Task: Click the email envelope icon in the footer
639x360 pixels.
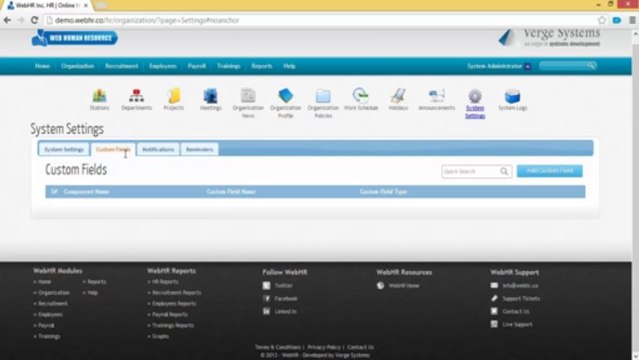Action: click(494, 285)
